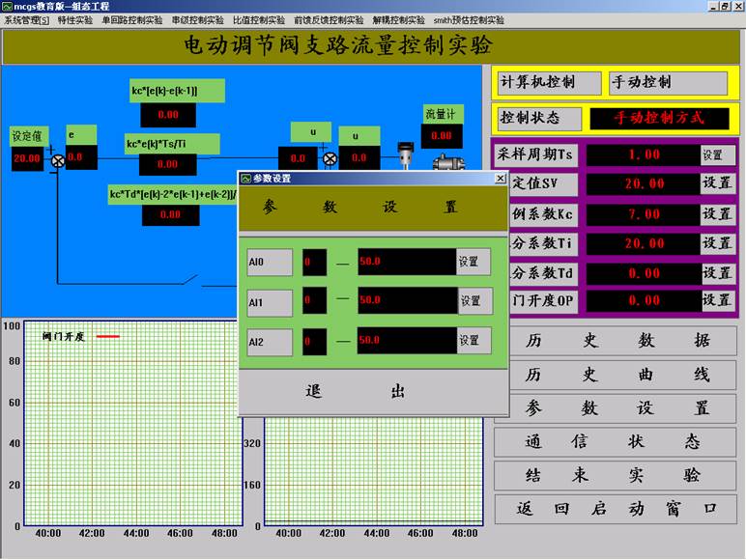Close the 参数设置 dialog
Image resolution: width=746 pixels, height=560 pixels.
500,179
